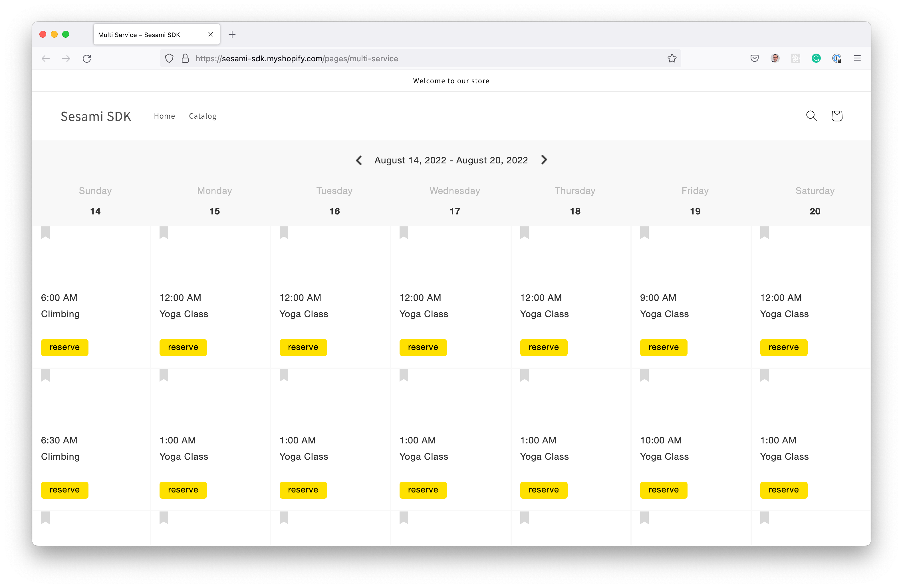Reserve Friday 9:00 AM Yoga Class
This screenshot has width=903, height=588.
pyautogui.click(x=663, y=347)
